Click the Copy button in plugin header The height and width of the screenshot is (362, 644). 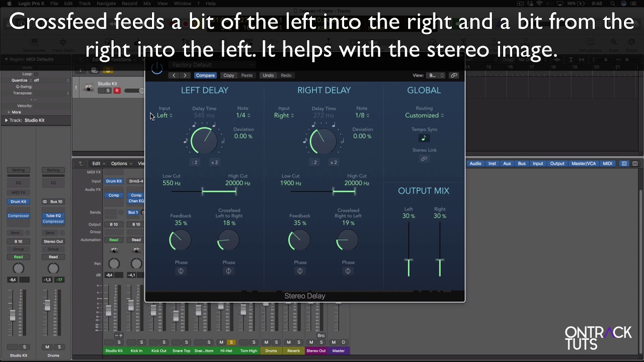pos(229,75)
